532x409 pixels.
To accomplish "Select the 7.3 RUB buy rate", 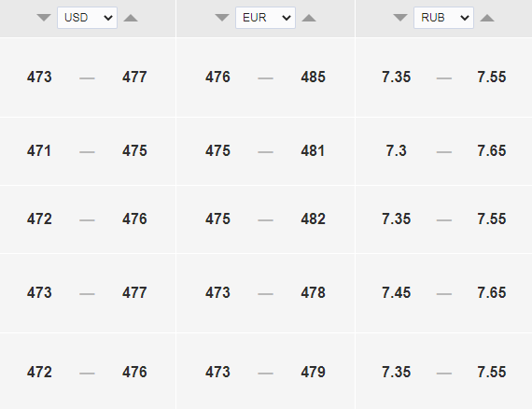I will point(397,150).
